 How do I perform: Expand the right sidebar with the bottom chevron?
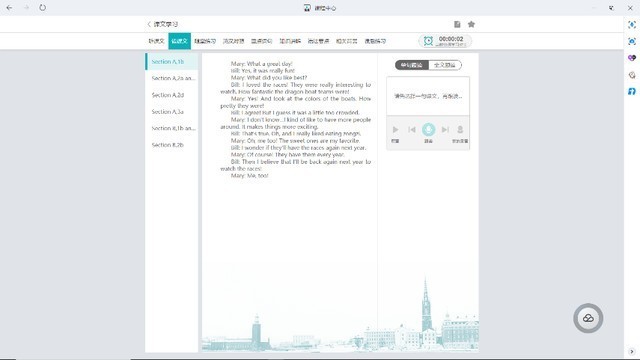pyautogui.click(x=632, y=351)
